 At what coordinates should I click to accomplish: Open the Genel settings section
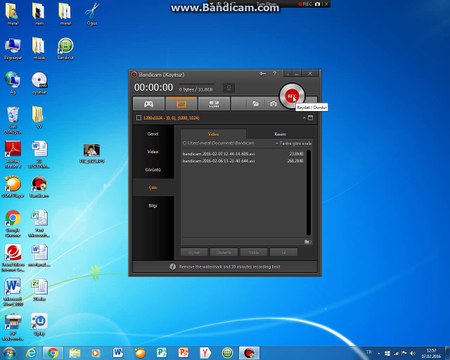click(153, 134)
